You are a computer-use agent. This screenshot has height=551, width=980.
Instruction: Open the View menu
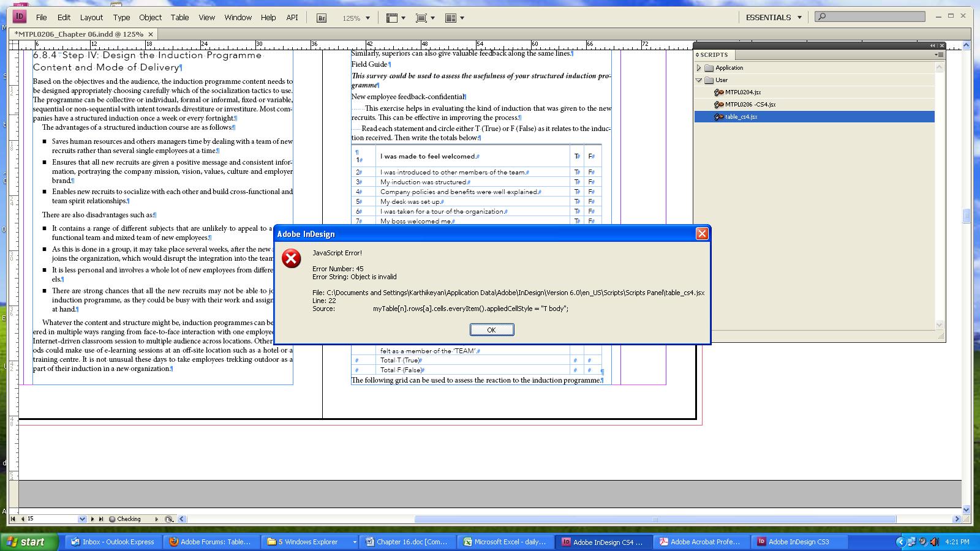tap(206, 17)
